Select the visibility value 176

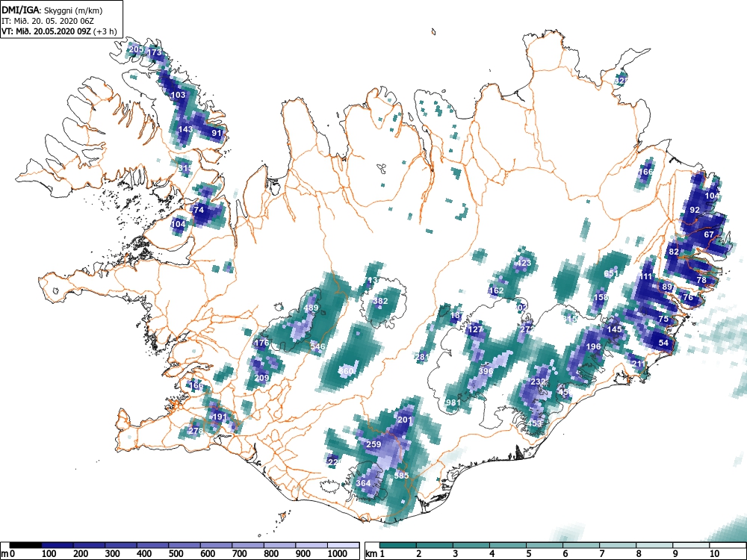261,343
